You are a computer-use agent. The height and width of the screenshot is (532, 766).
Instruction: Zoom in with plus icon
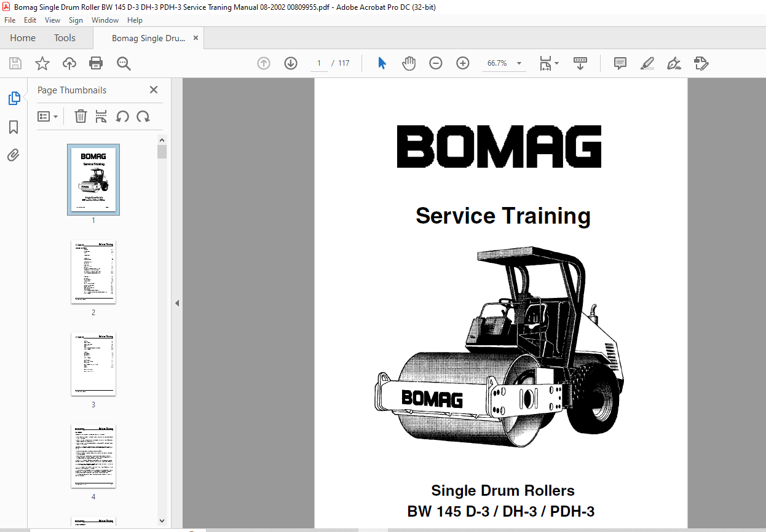tap(463, 63)
